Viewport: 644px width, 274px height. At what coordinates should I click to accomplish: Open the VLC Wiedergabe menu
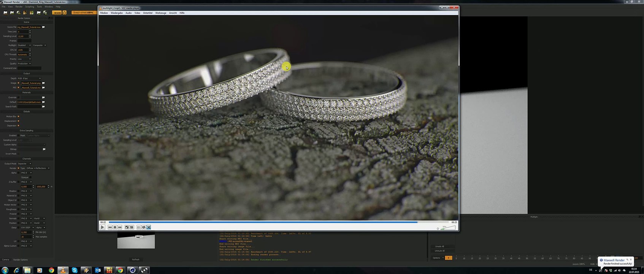point(117,13)
